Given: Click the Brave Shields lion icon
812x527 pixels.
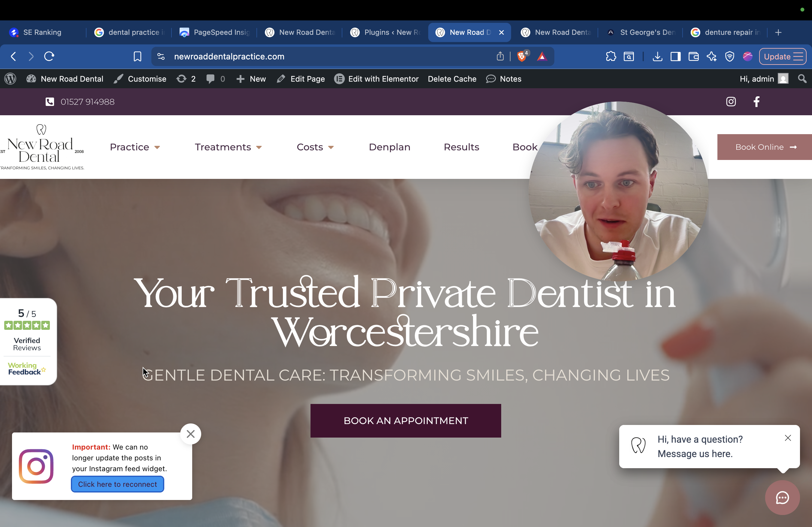Looking at the screenshot, I should click(522, 56).
